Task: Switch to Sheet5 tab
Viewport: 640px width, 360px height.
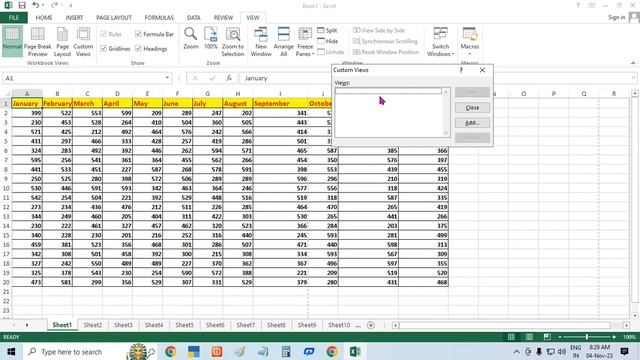Action: click(x=184, y=325)
